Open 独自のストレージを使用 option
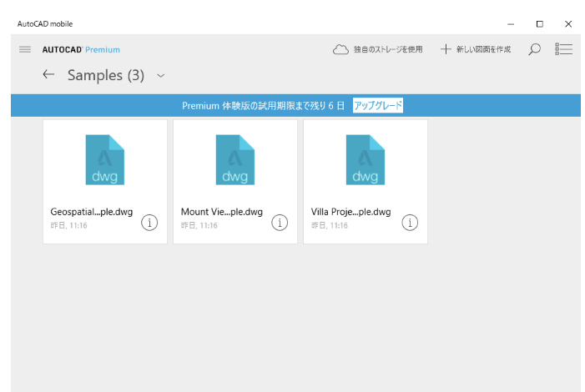 pyautogui.click(x=388, y=49)
